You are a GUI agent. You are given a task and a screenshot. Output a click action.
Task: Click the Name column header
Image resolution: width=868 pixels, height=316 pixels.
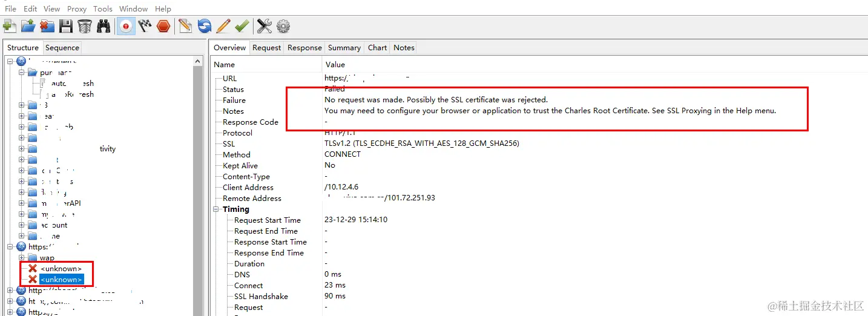[x=266, y=65]
